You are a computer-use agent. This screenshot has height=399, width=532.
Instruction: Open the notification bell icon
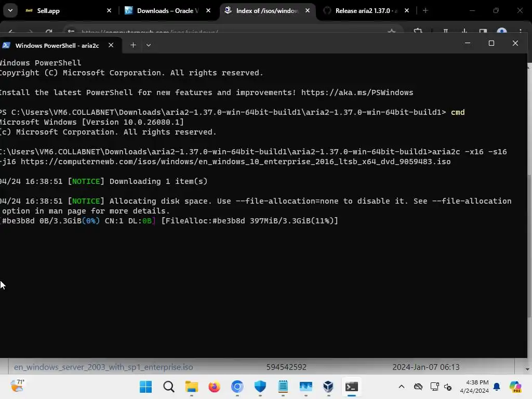pos(497,387)
